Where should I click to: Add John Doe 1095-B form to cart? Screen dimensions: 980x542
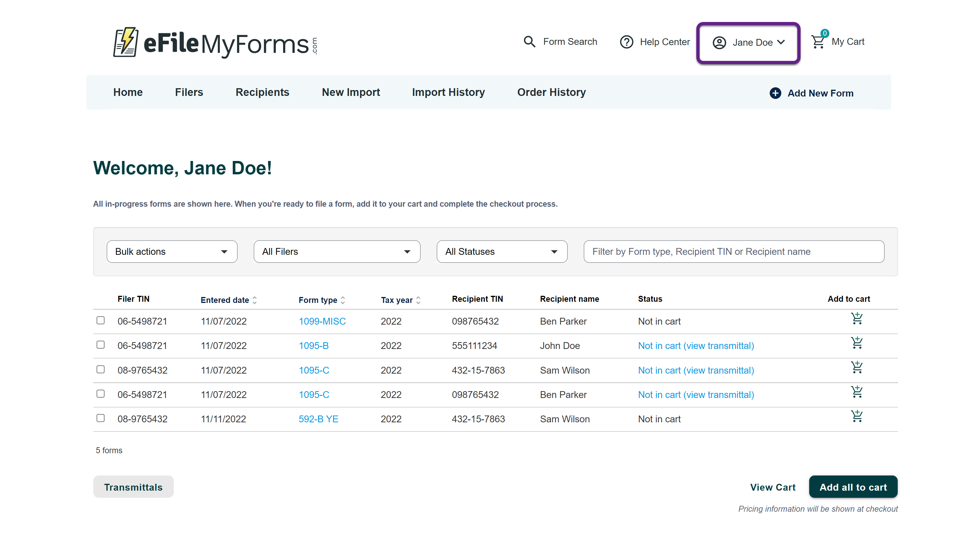[856, 343]
